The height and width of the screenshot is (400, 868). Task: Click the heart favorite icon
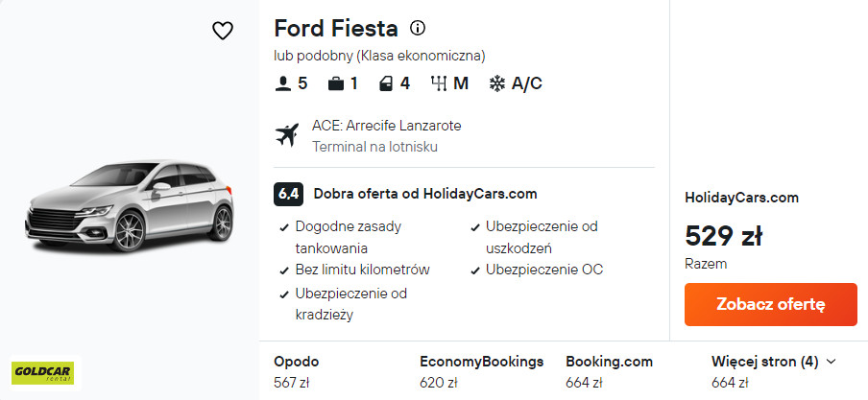point(223,31)
